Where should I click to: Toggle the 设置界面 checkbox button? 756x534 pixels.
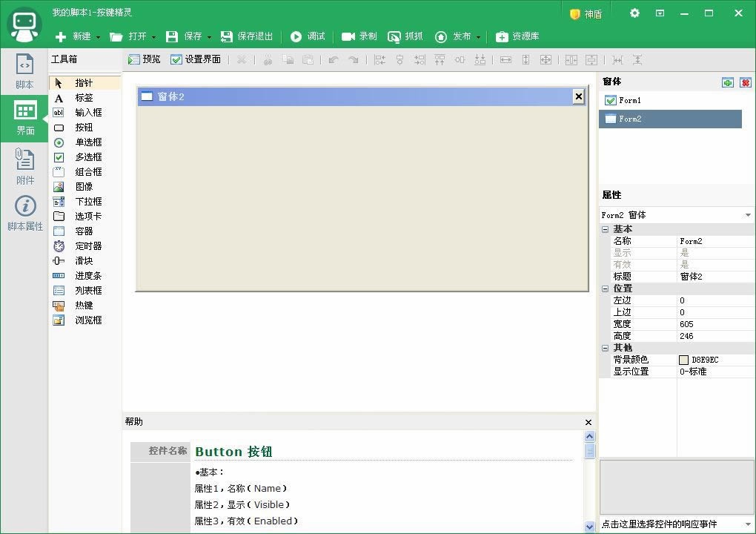pyautogui.click(x=196, y=59)
